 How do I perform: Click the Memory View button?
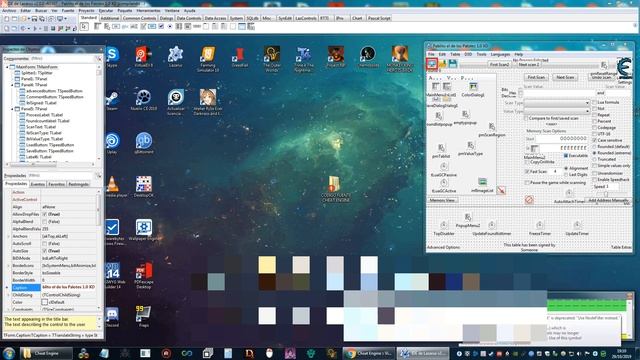point(442,200)
